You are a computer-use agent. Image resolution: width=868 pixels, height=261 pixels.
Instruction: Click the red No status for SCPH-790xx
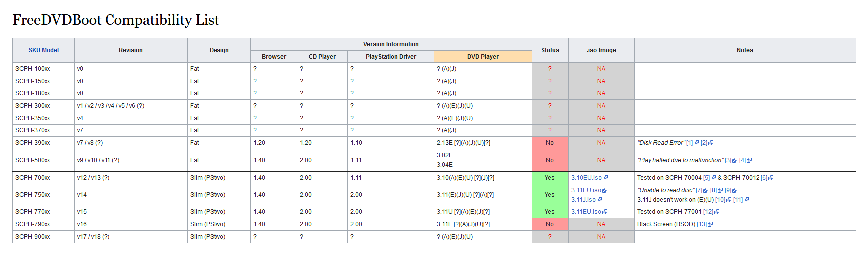coord(550,224)
